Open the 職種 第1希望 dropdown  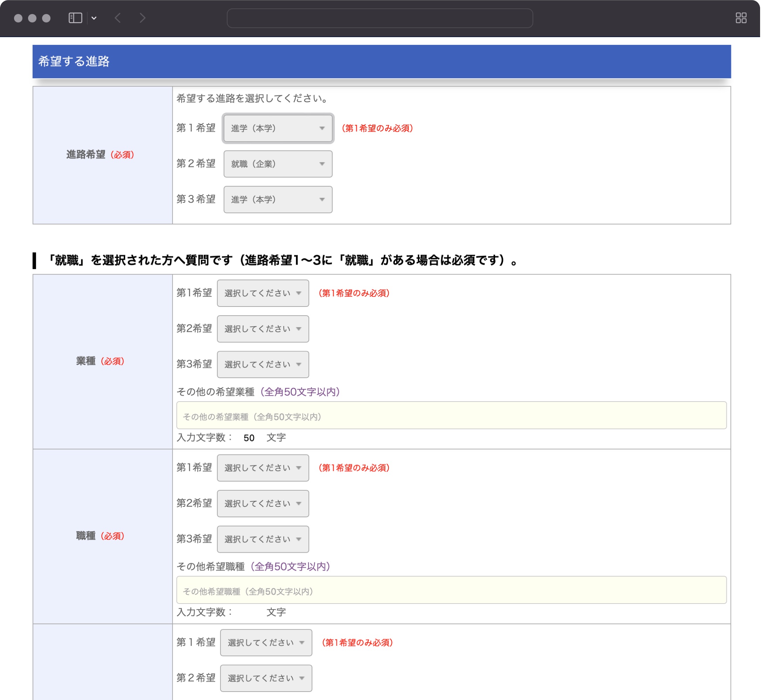[263, 468]
